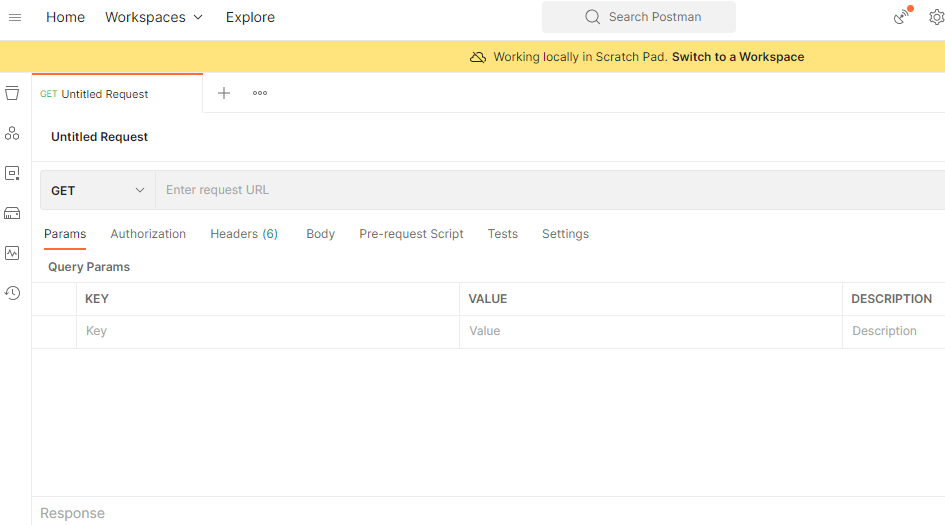Switch to the Body tab

(321, 234)
